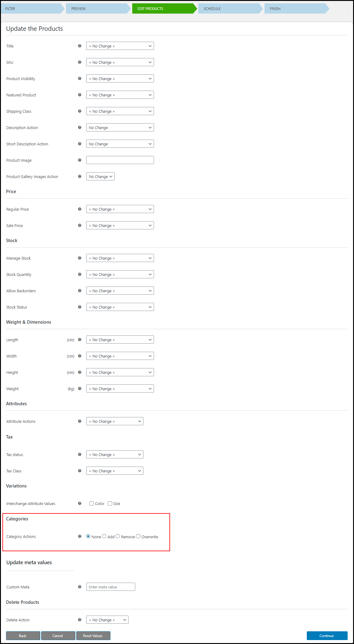Click help icon for Stock Quantity
This screenshot has width=354, height=644.
[x=80, y=274]
